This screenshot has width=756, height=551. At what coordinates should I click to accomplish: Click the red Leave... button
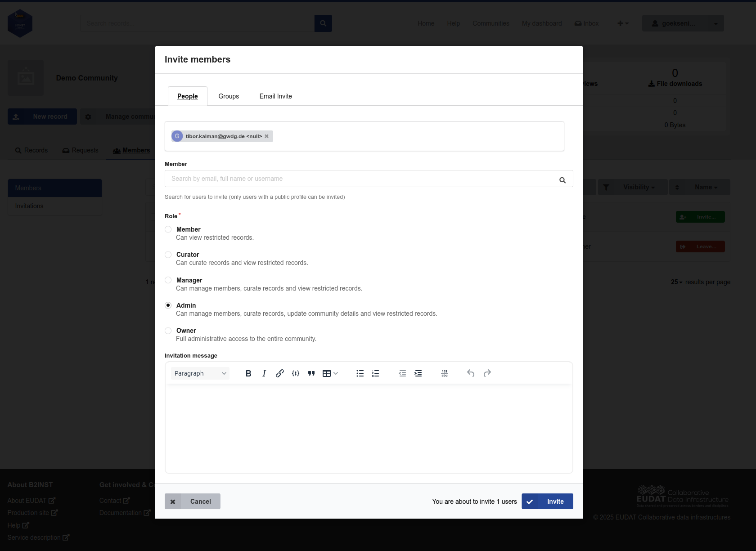pyautogui.click(x=700, y=246)
